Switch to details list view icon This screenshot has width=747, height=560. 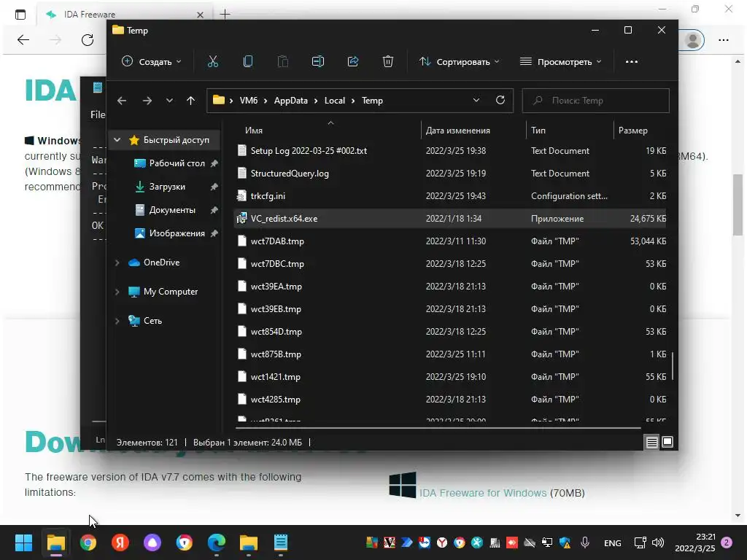point(651,443)
